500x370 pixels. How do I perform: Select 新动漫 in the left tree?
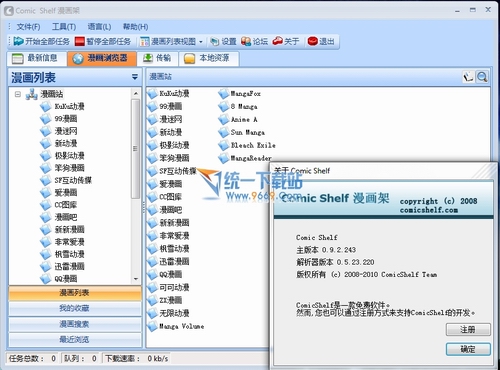66,143
